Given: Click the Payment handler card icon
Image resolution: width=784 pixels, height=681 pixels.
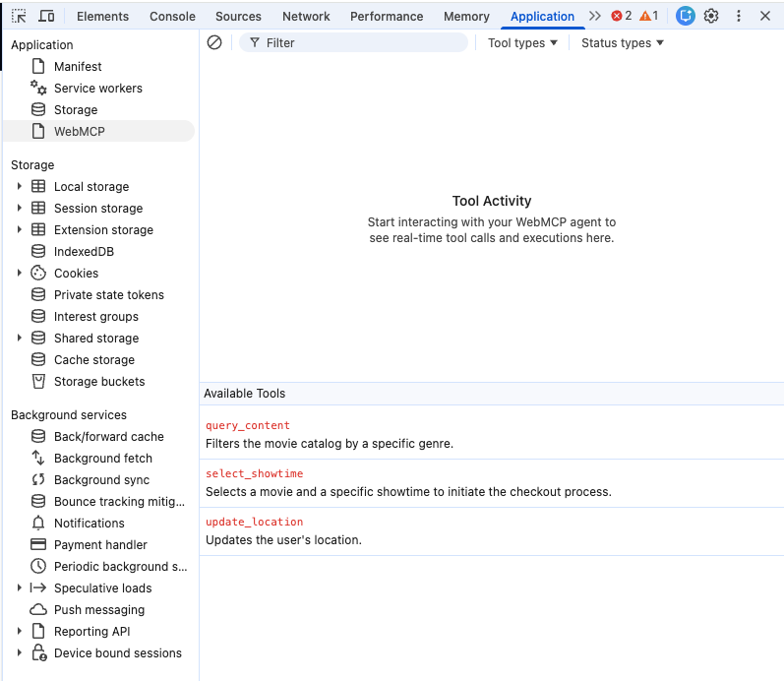Looking at the screenshot, I should pos(38,544).
